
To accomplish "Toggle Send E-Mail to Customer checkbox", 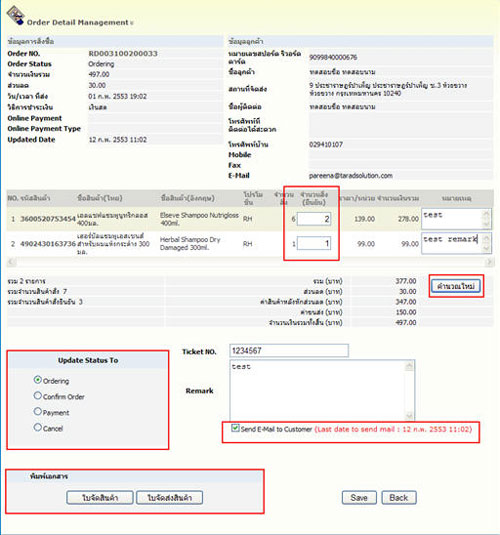I will 235,428.
